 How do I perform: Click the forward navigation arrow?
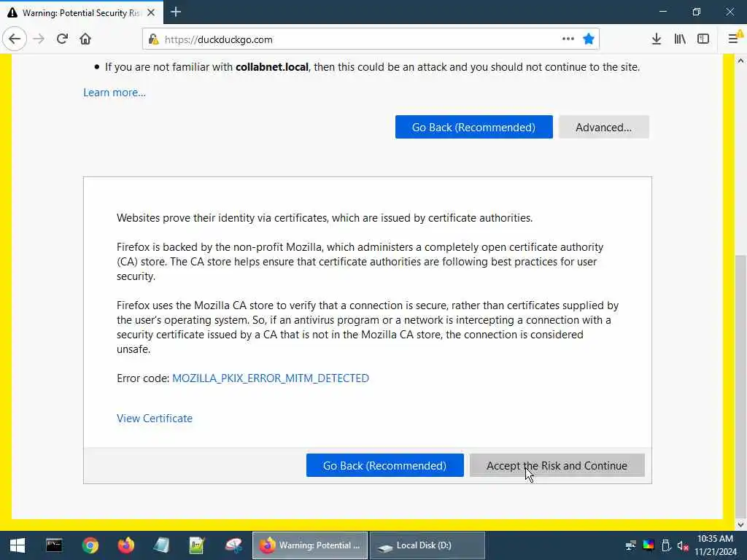pos(39,39)
